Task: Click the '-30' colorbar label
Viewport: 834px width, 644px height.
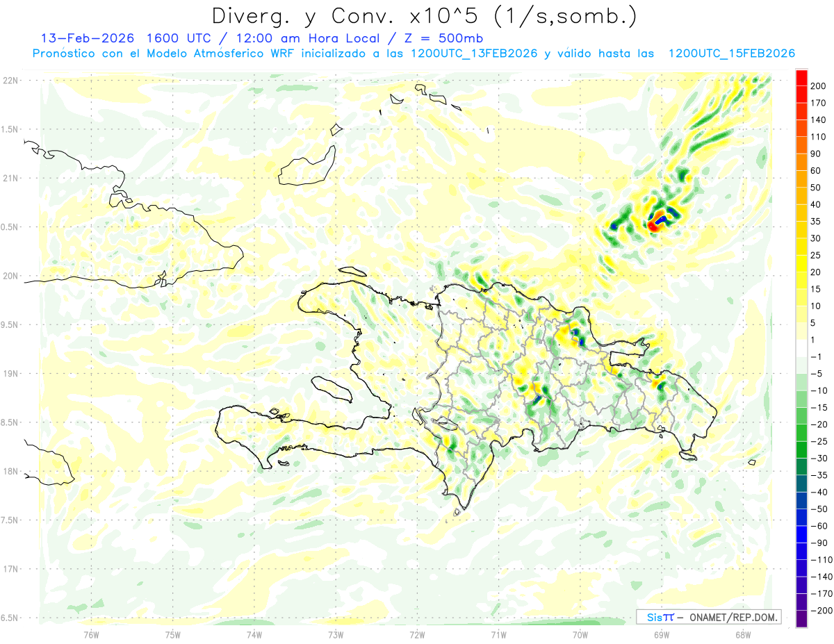Action: [821, 459]
